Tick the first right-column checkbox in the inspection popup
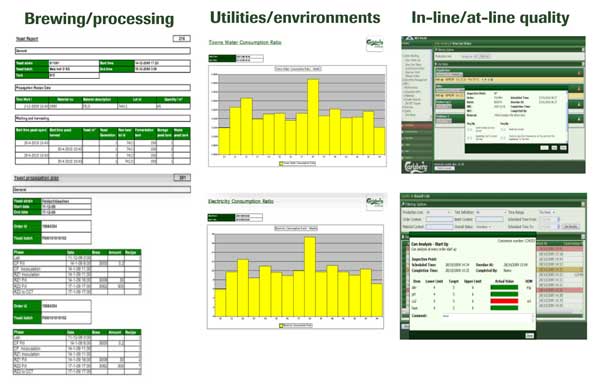Image resolution: width=600 pixels, height=385 pixels. 504,130
